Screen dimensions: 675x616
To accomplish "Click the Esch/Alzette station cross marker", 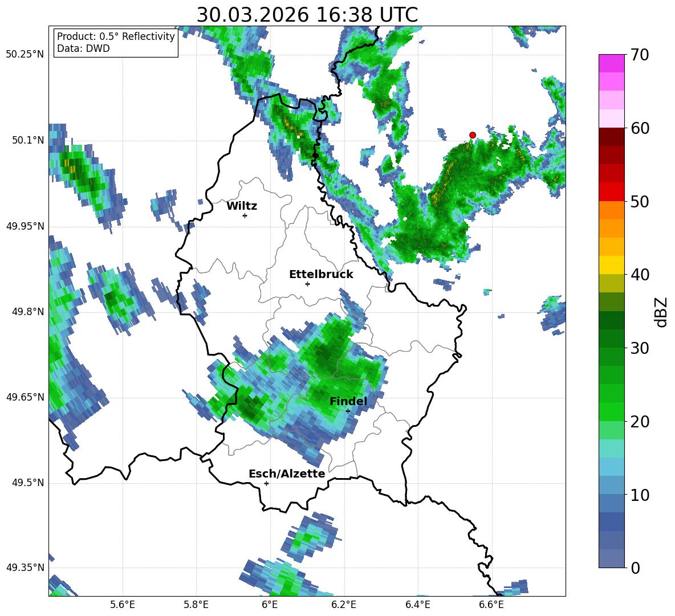I will tap(266, 483).
